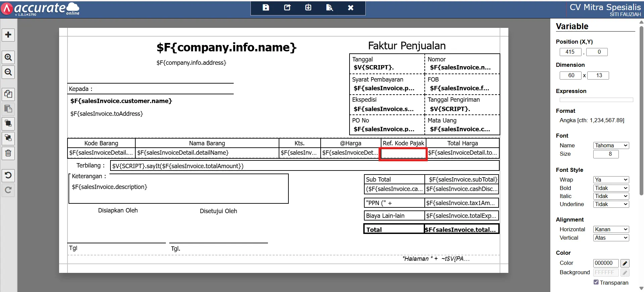Click the export template icon
Screen dimensions: 644x292
point(287,8)
